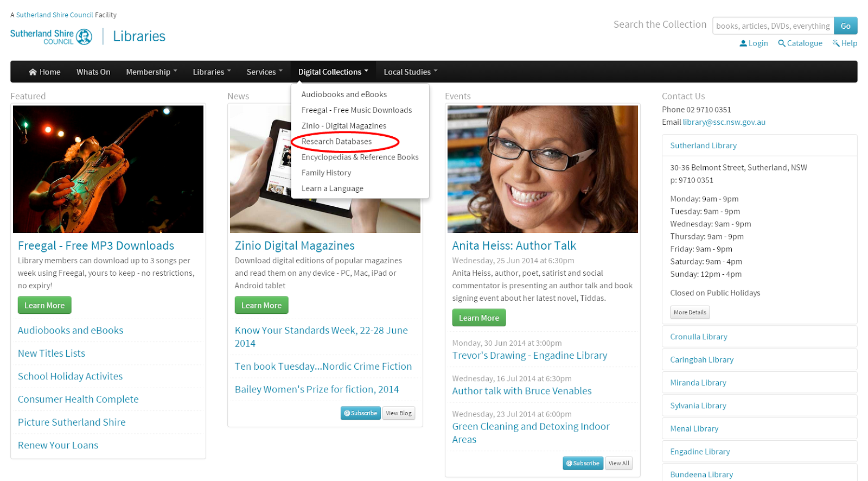Open Author talk with Bruce Venables
Screen dimensions: 868x481
coord(522,391)
